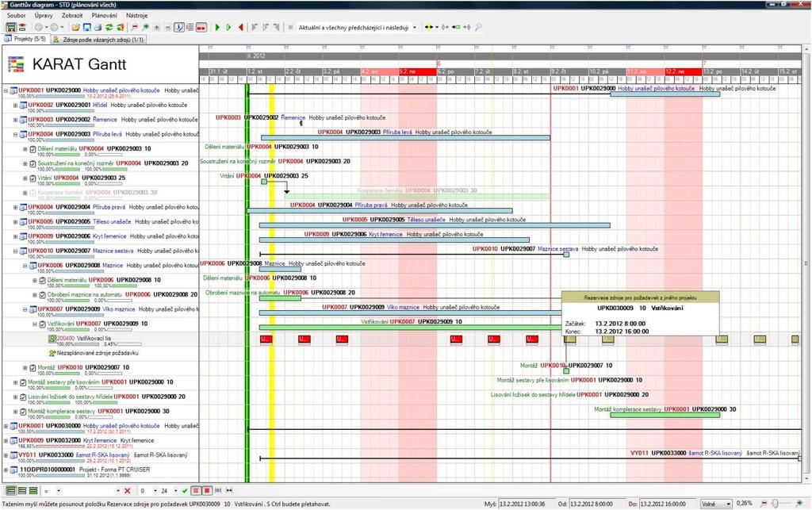Click the plus expand-all toolbar icon
Image resolution: width=812 pixels, height=510 pixels.
point(157,27)
